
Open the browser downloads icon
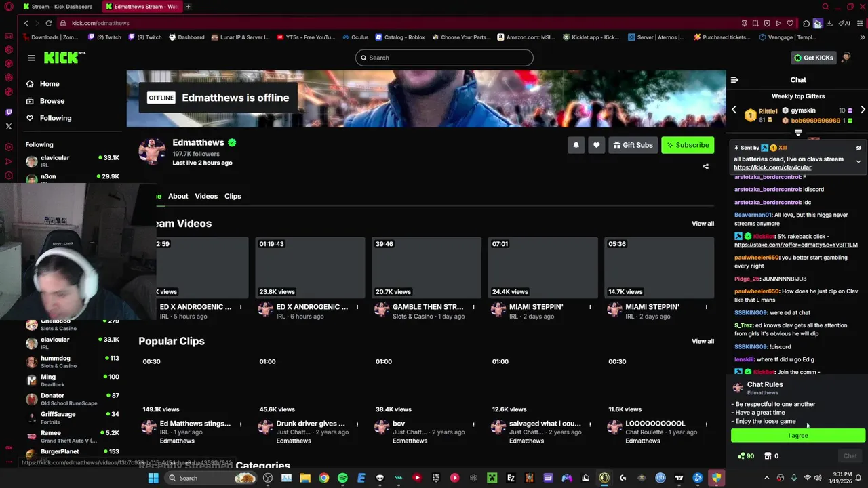829,23
